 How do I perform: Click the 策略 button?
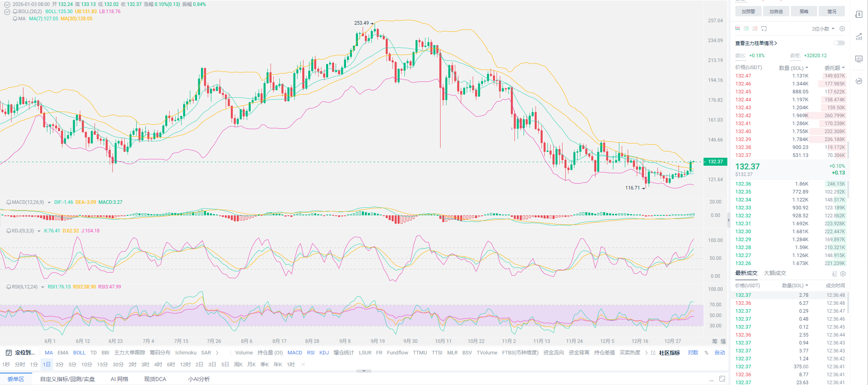pyautogui.click(x=804, y=12)
